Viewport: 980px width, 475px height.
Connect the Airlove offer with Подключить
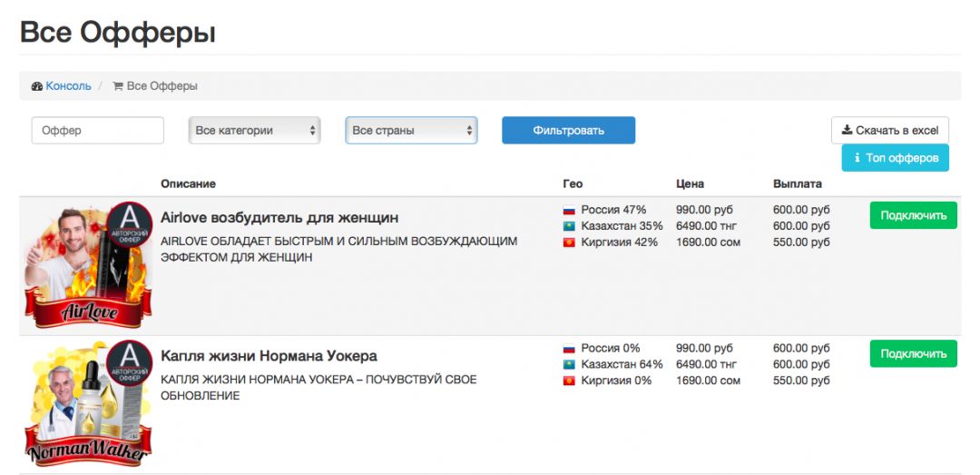click(913, 216)
